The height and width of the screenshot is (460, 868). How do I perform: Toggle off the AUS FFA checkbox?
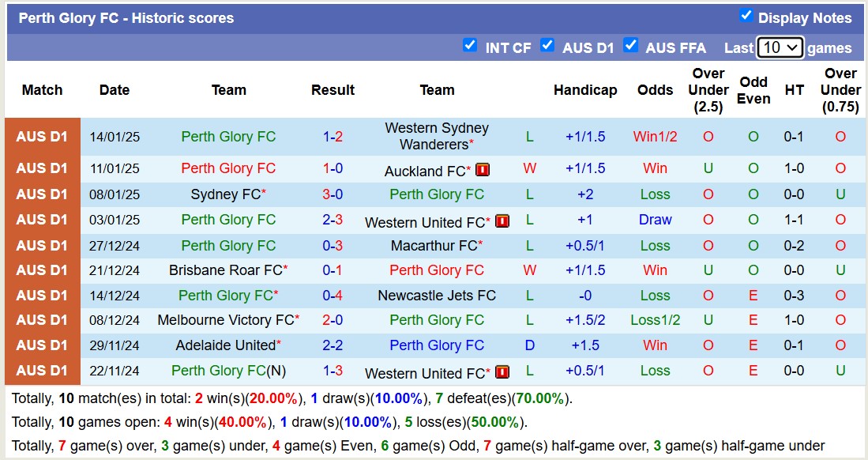pos(631,47)
